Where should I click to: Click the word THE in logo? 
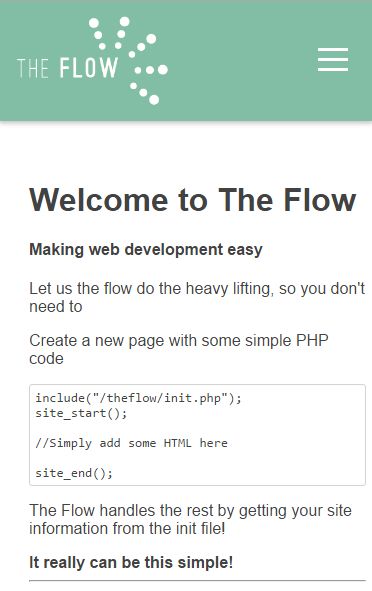[33, 68]
